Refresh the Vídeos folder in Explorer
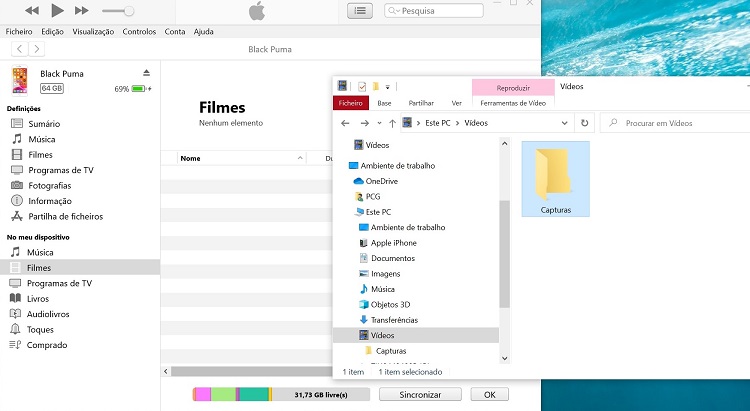The width and height of the screenshot is (750, 411). (584, 123)
